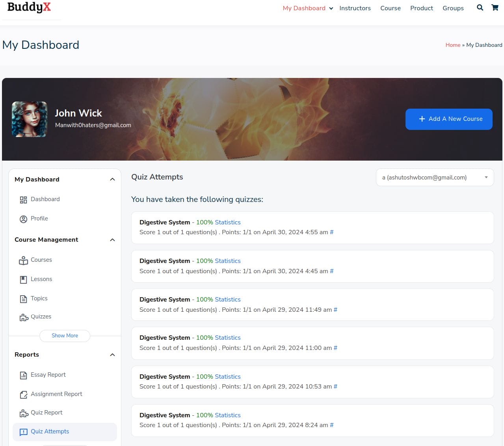Click the Dashboard grid icon in sidebar
The image size is (504, 446).
(x=23, y=200)
